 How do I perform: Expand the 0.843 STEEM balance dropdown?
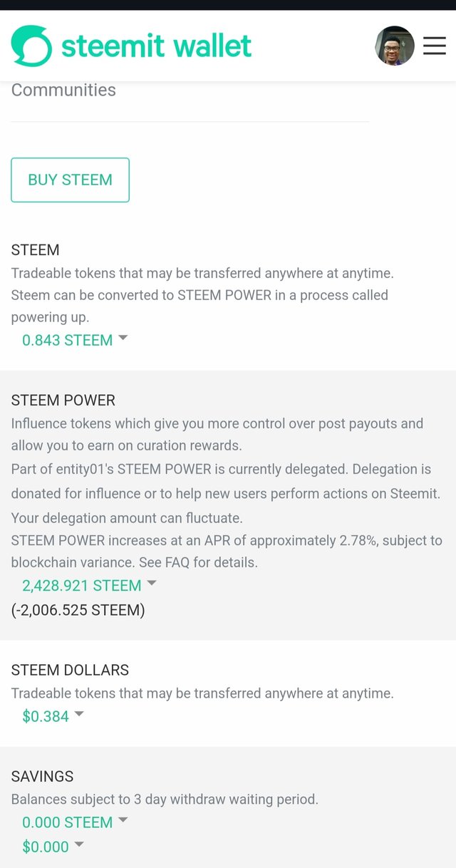(x=68, y=341)
